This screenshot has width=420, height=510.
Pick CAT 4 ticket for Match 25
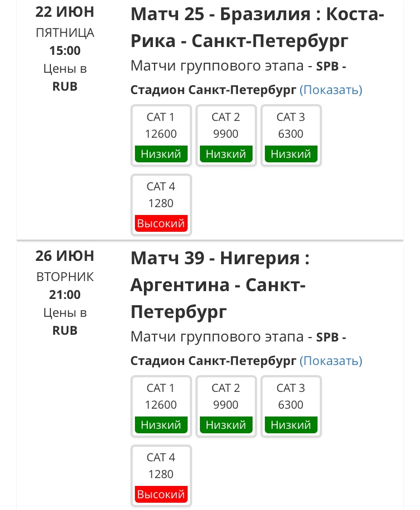click(161, 204)
